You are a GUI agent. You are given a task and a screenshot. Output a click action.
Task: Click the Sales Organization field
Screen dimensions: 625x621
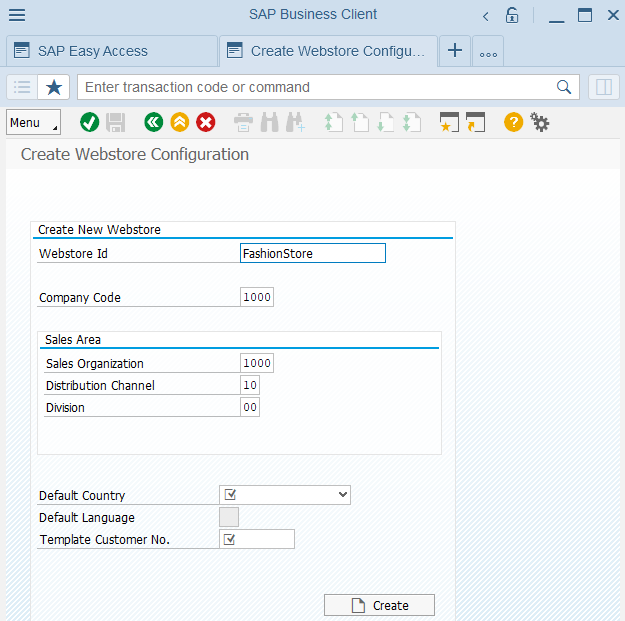[257, 363]
